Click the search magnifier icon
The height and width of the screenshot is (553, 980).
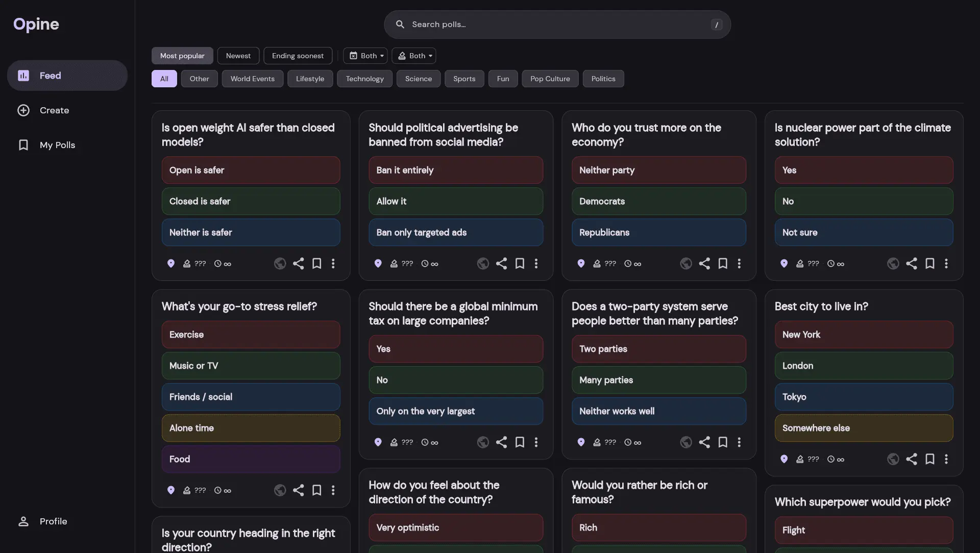(400, 25)
